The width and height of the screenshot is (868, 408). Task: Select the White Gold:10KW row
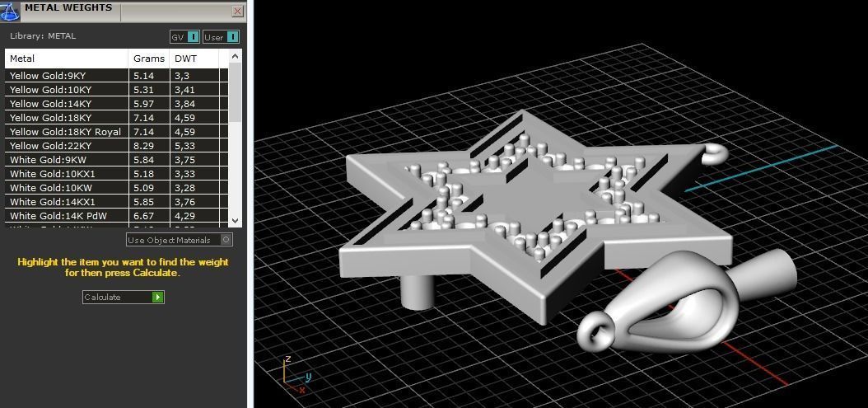[x=116, y=188]
